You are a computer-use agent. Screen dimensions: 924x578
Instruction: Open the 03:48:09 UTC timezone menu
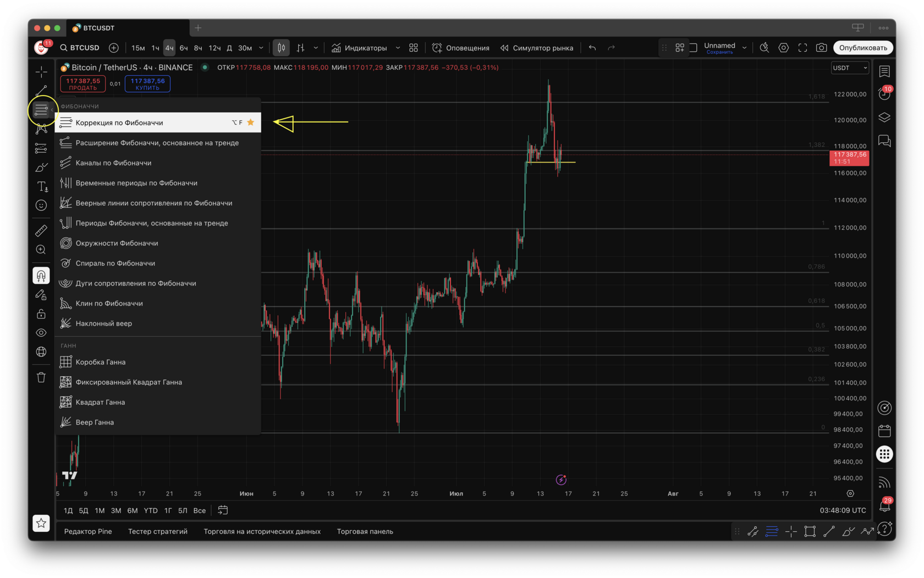point(843,510)
